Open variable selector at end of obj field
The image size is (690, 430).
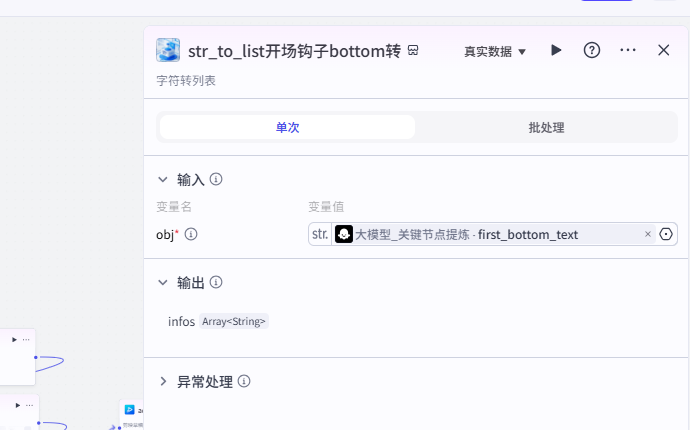coord(667,234)
